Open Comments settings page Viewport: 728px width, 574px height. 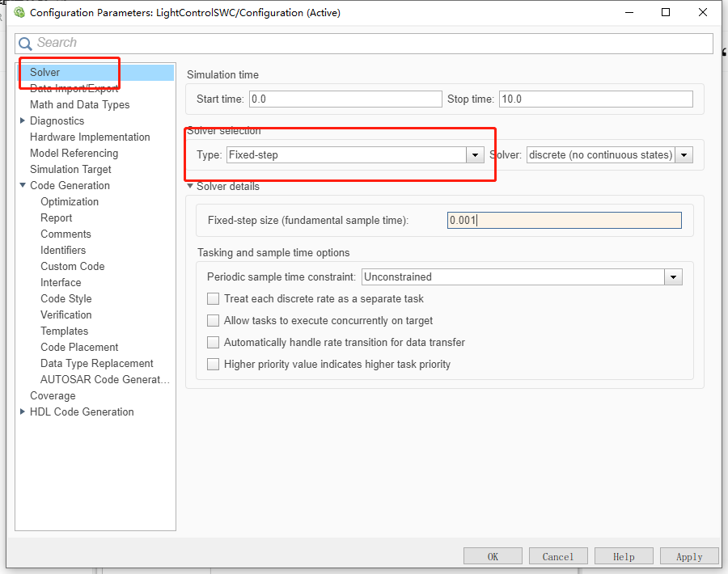[66, 234]
